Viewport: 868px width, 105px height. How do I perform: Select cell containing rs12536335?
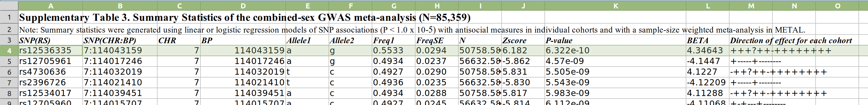(x=50, y=51)
